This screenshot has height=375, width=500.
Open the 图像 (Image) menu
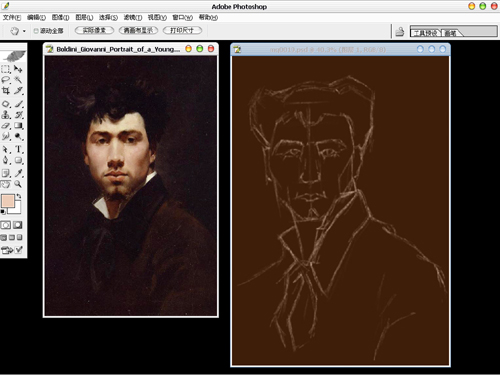click(x=60, y=17)
